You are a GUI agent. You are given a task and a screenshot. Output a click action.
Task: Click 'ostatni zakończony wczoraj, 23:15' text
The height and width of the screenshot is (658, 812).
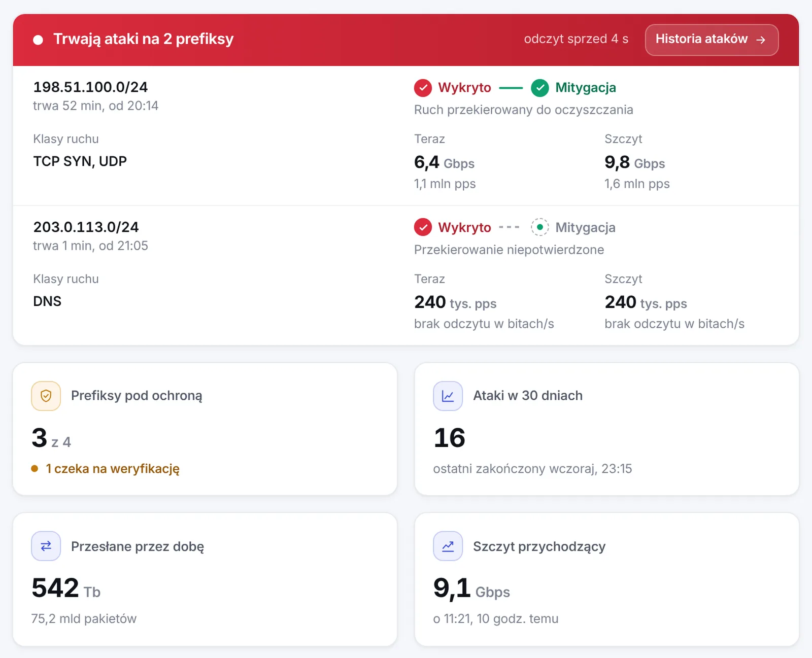(532, 468)
